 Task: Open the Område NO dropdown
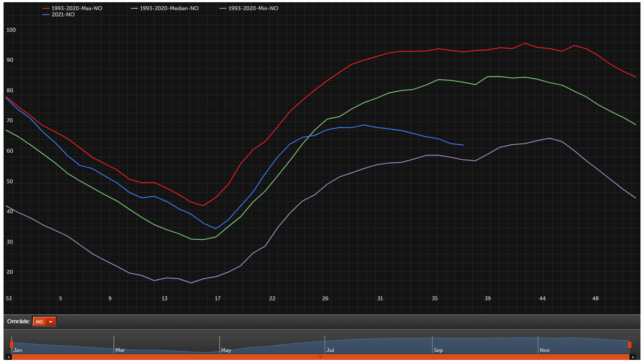click(44, 322)
